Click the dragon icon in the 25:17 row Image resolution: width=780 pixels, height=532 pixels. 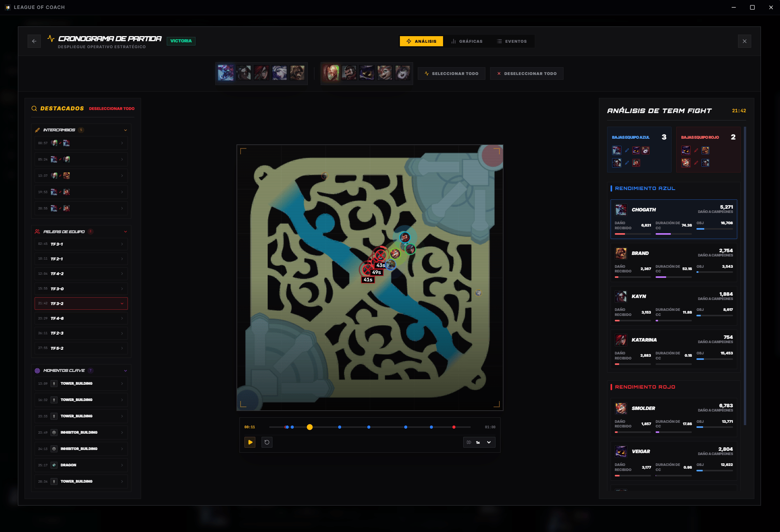[54, 465]
